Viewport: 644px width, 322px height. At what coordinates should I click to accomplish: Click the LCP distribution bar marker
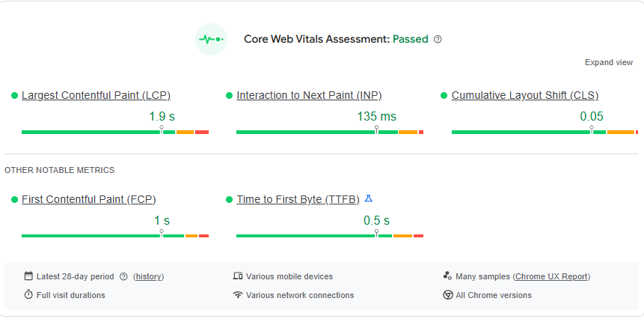pyautogui.click(x=162, y=130)
